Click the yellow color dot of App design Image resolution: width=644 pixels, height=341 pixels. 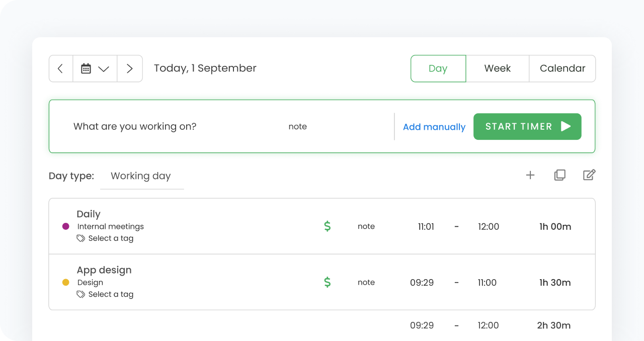[x=65, y=282]
